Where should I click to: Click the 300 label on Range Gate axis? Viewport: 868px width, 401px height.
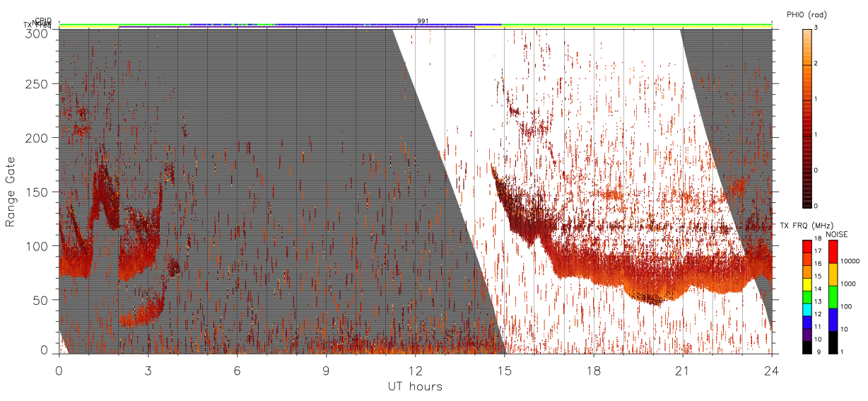(x=37, y=33)
